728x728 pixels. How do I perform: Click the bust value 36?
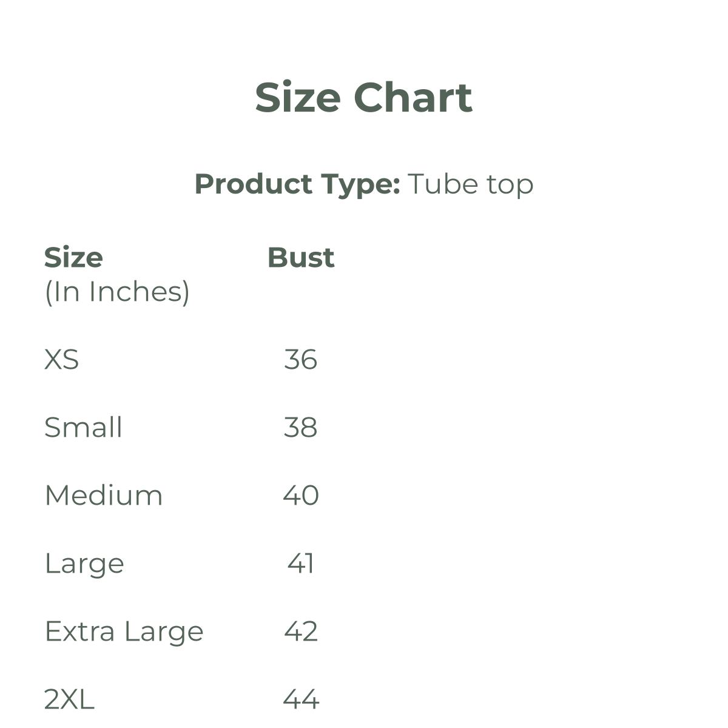[300, 360]
